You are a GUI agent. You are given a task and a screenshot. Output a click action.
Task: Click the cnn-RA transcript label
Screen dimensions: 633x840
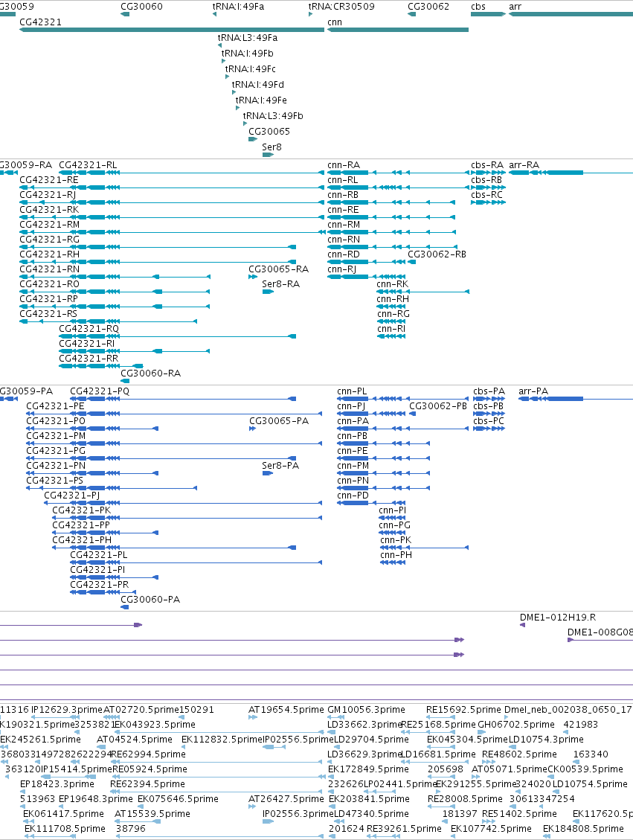tap(344, 165)
